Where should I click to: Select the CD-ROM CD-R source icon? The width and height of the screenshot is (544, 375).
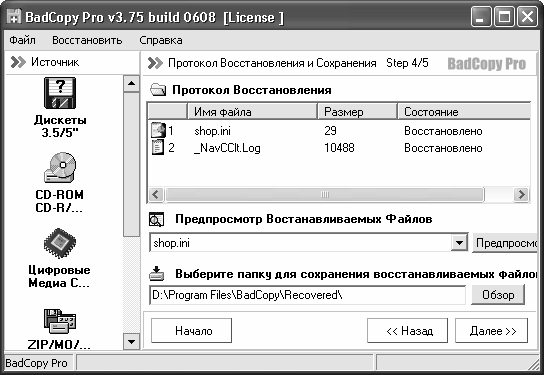coord(60,167)
